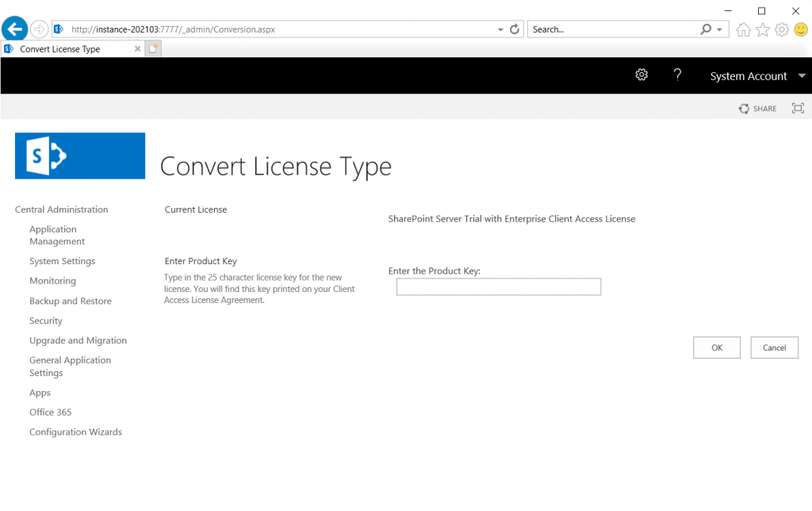Open a new browser tab
The image size is (812, 511).
pos(153,48)
